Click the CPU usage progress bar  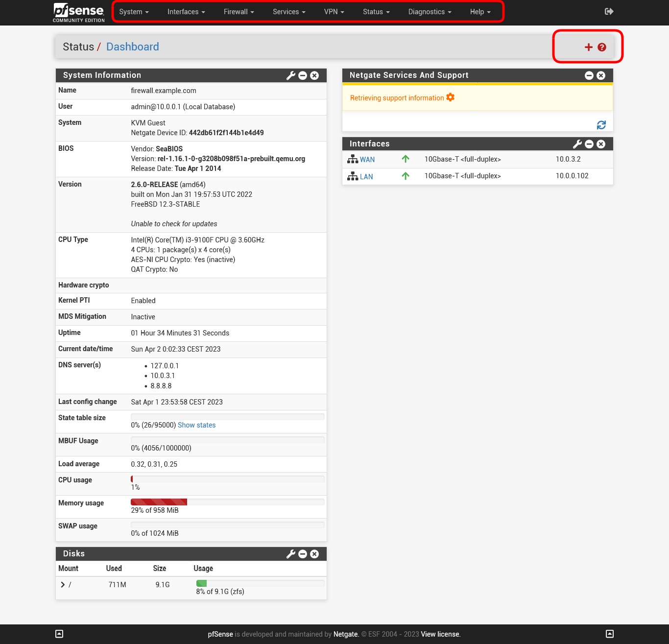click(x=227, y=479)
